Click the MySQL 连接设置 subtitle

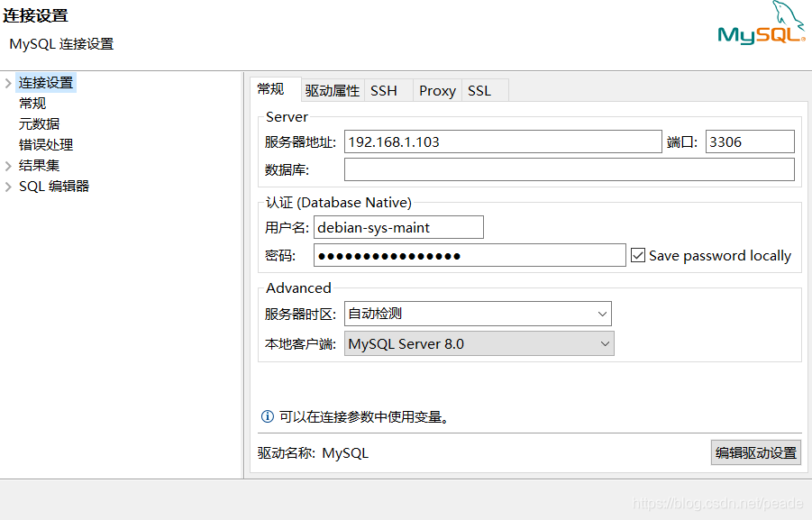point(61,44)
